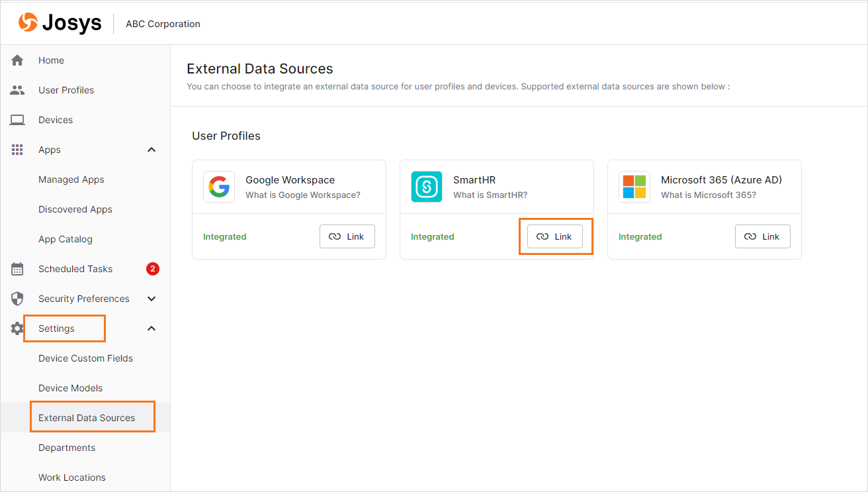The height and width of the screenshot is (492, 868).
Task: Click the Scheduled Tasks calendar icon
Action: click(17, 269)
